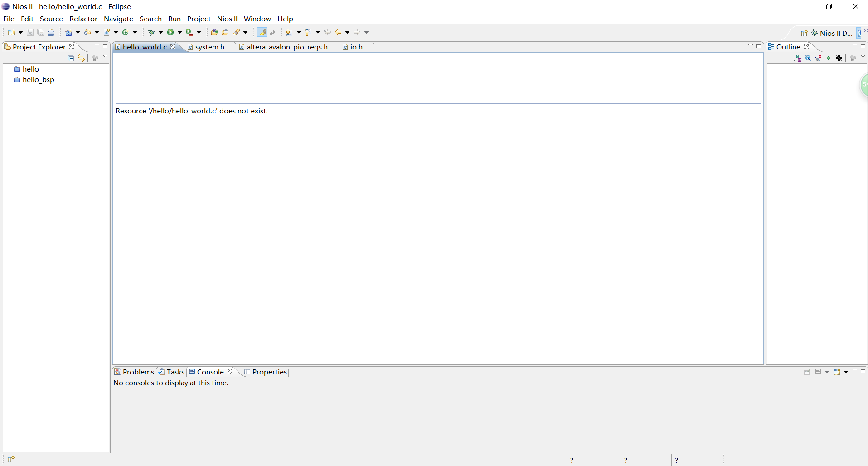868x466 pixels.
Task: Open New wizard dropdown arrow
Action: [x=20, y=32]
